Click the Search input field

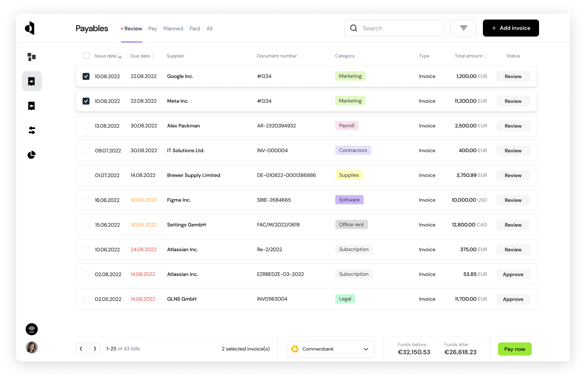pos(394,28)
